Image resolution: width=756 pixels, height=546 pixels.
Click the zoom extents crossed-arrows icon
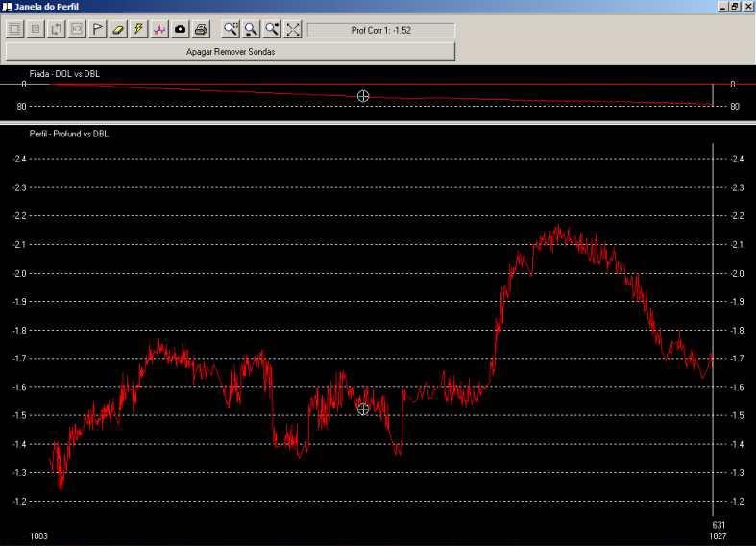(293, 30)
